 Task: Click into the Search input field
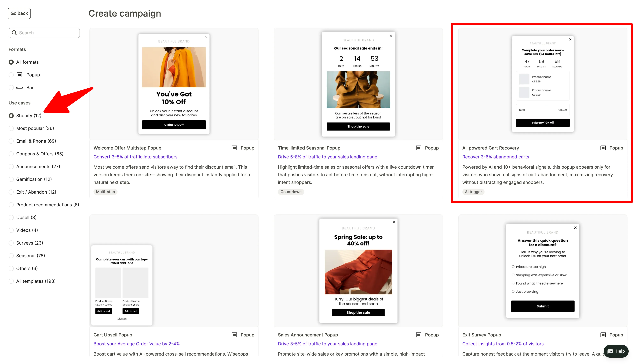coord(47,33)
